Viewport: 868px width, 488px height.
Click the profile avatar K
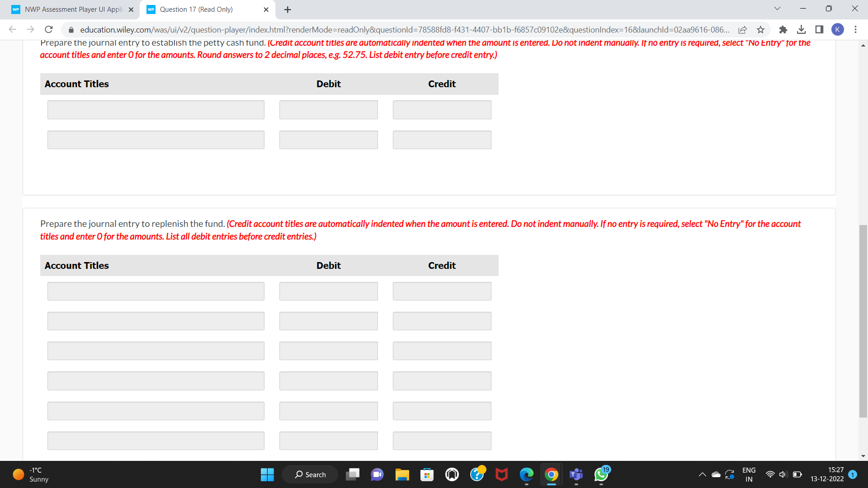[838, 29]
